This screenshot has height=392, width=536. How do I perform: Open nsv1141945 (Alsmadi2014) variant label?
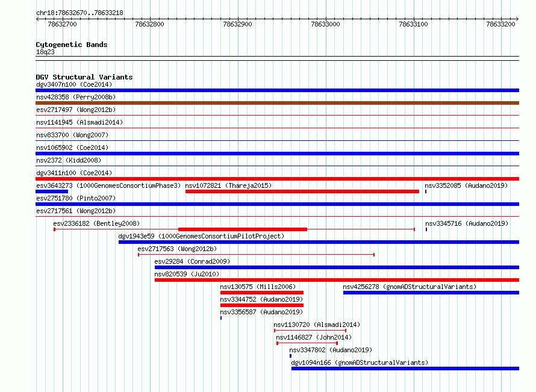pyautogui.click(x=79, y=122)
